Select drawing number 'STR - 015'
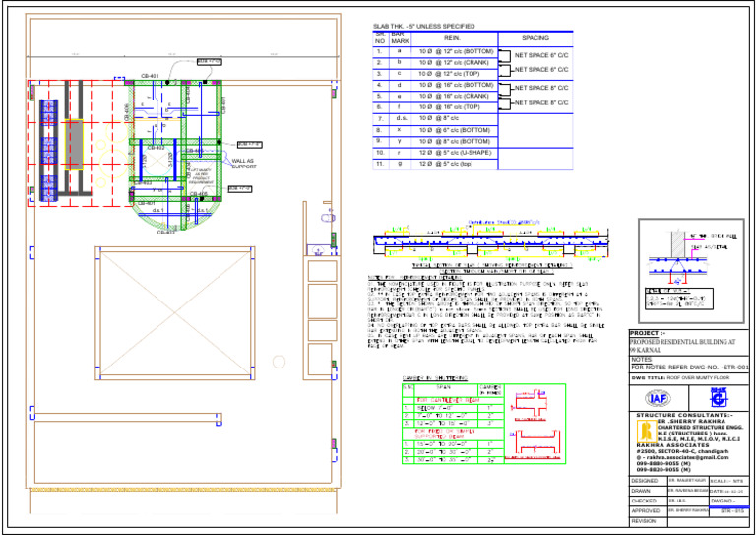This screenshot has height=535, width=756. pyautogui.click(x=732, y=510)
